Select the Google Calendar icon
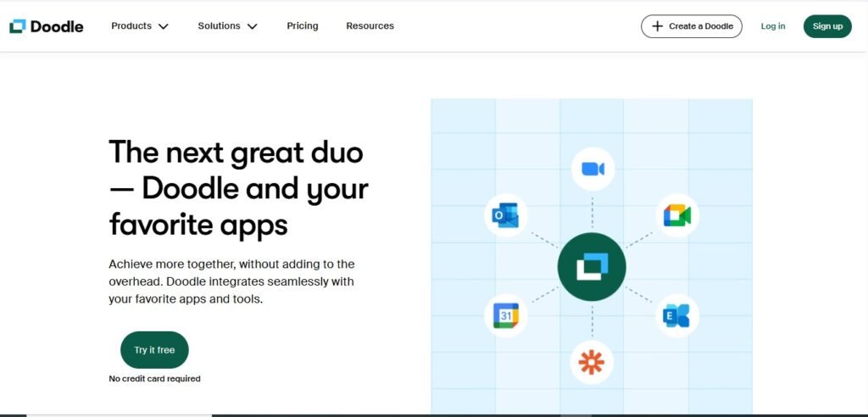Image resolution: width=868 pixels, height=417 pixels. [x=505, y=315]
